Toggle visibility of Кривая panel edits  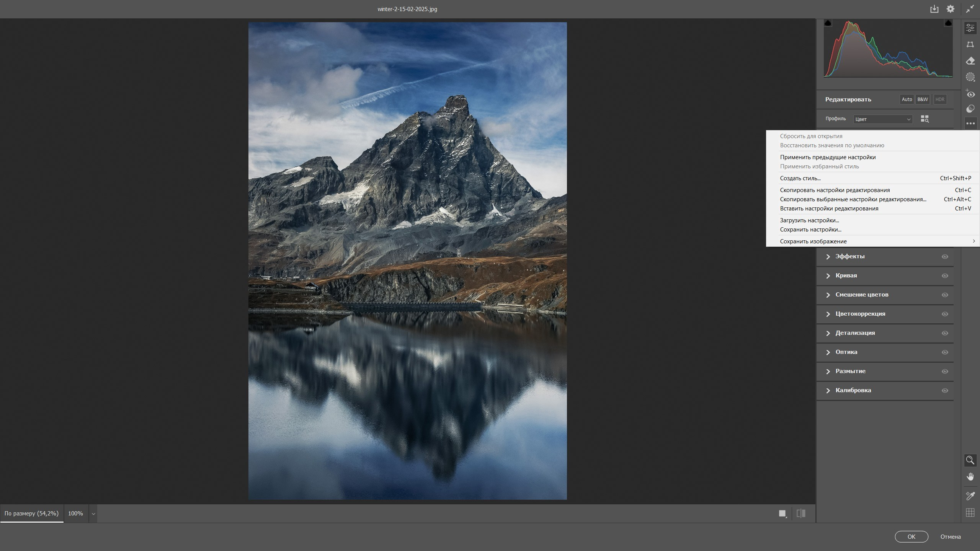click(945, 276)
